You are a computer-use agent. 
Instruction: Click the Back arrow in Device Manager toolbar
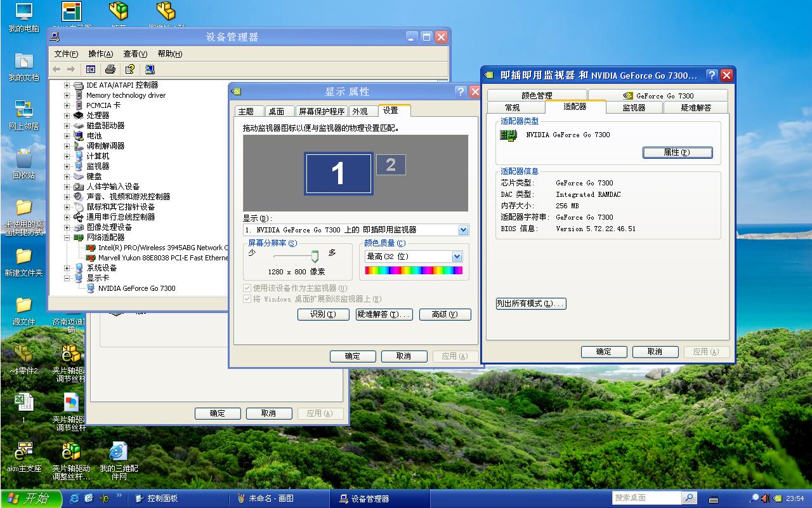(56, 69)
